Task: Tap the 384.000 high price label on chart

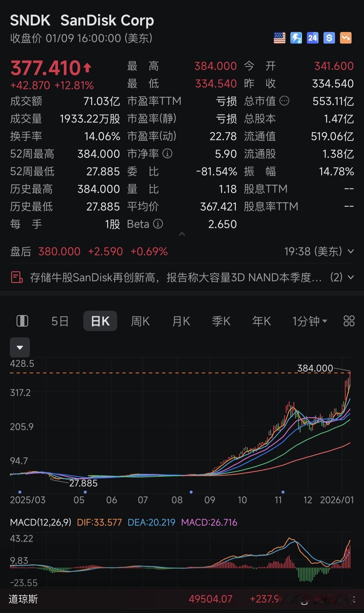Action: point(315,368)
